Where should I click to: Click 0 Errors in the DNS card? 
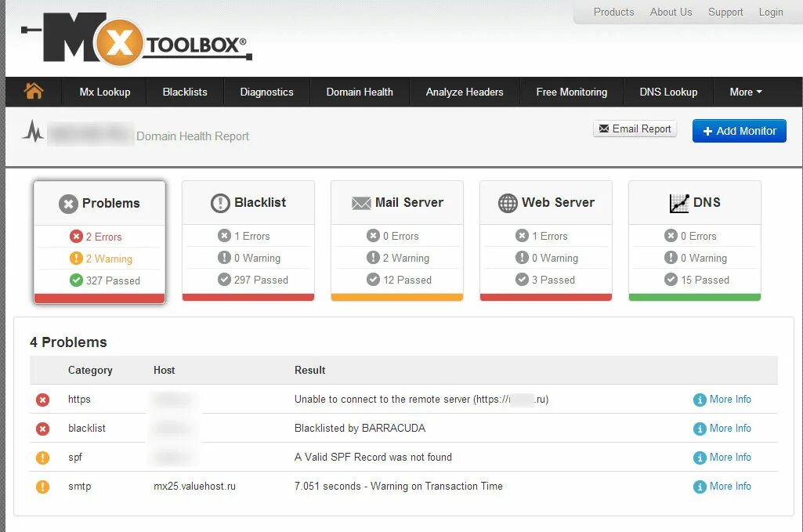(x=698, y=236)
